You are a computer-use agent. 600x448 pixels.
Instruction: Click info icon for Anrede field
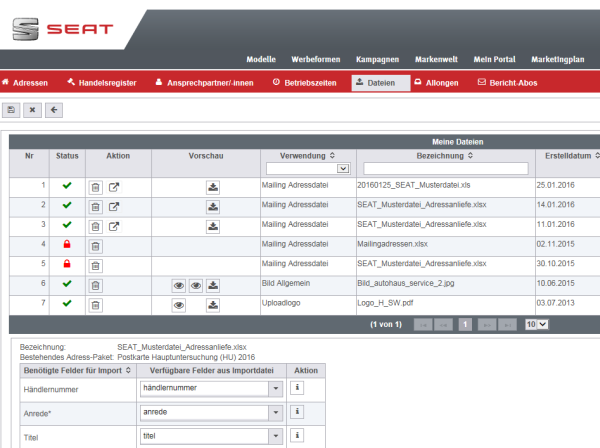tap(297, 412)
